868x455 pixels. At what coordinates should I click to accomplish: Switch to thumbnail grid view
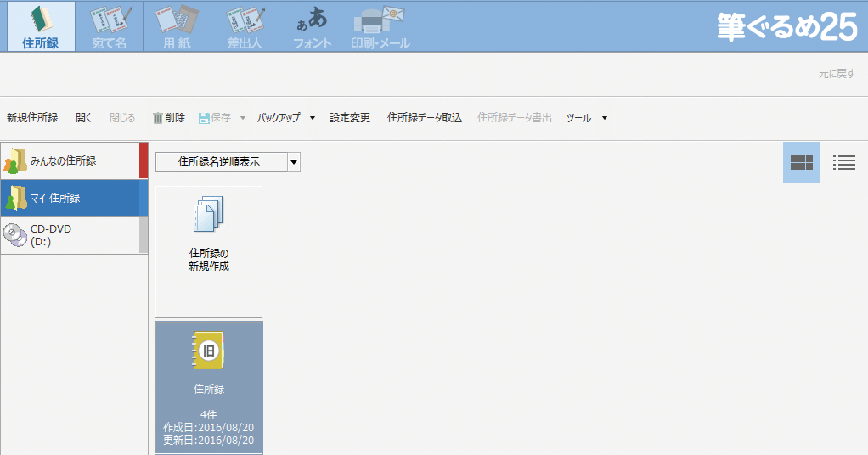(x=802, y=162)
